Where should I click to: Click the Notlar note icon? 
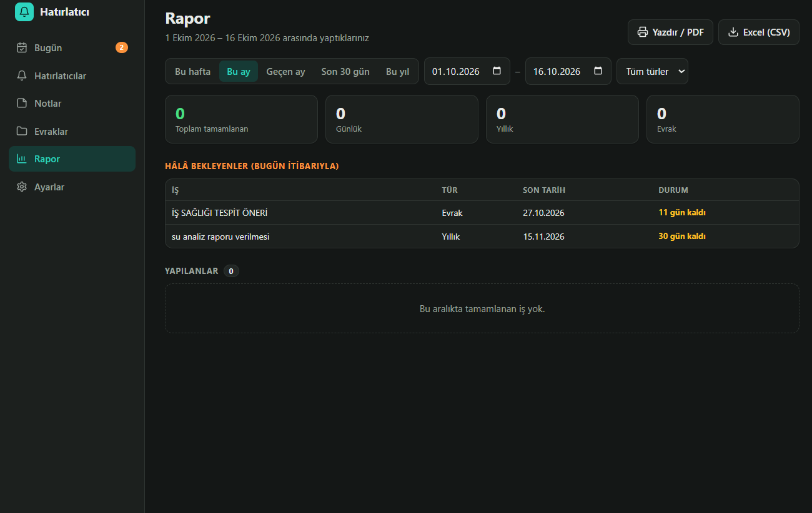point(22,103)
